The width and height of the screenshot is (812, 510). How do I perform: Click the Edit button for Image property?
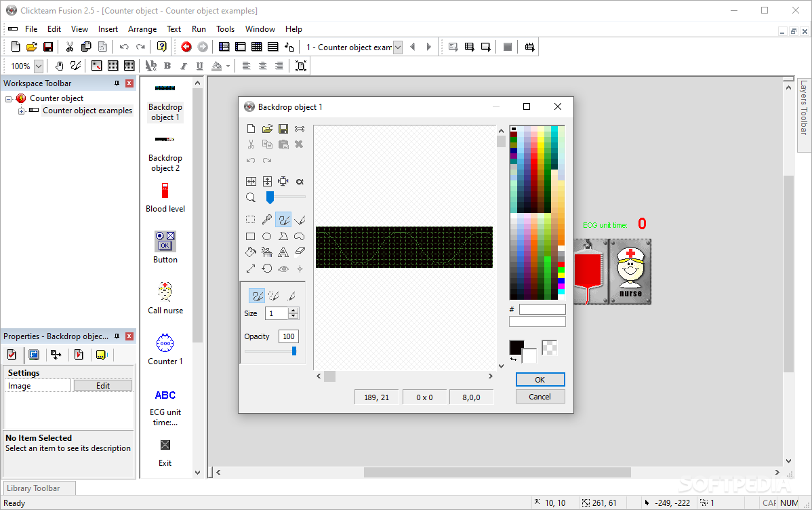point(103,386)
